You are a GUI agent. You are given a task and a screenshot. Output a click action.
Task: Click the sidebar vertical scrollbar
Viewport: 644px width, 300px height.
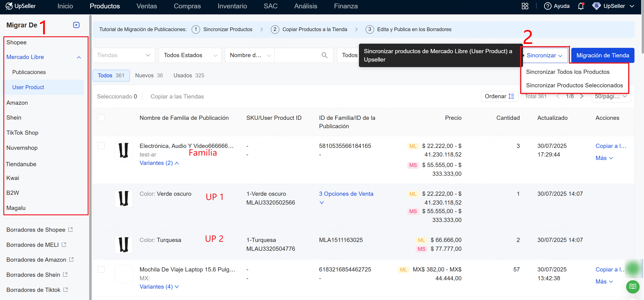coord(91,157)
